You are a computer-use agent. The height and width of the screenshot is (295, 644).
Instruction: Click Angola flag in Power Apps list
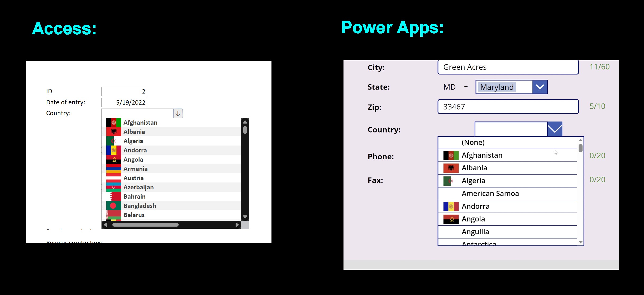tap(451, 219)
